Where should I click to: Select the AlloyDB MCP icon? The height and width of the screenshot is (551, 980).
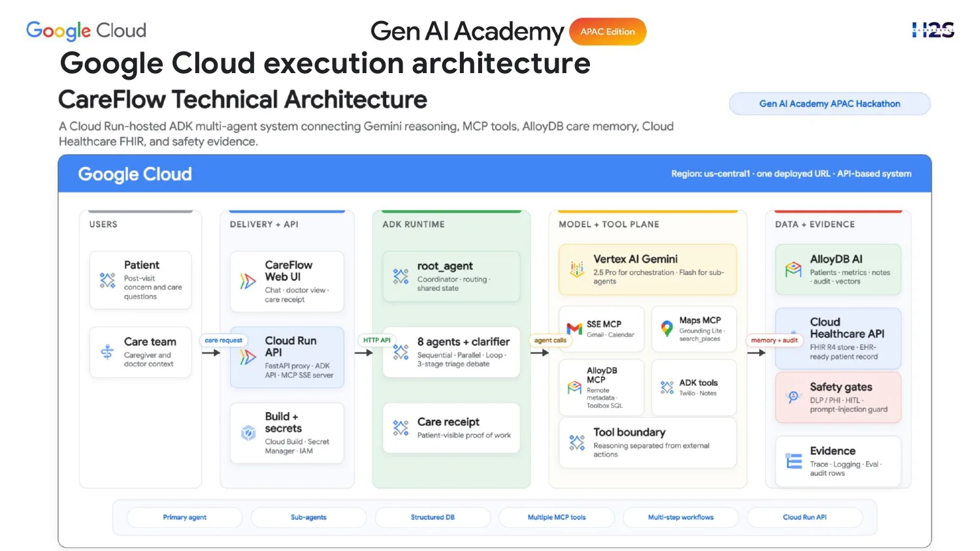574,387
